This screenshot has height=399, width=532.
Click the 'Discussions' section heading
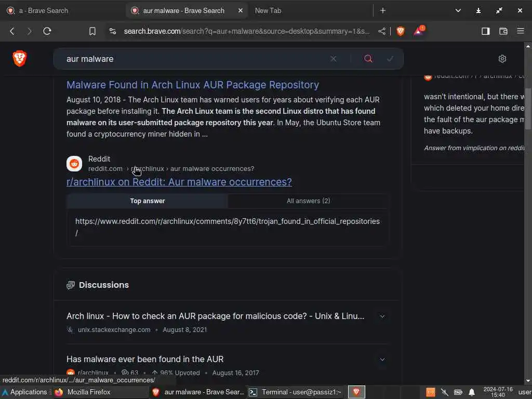(x=103, y=285)
